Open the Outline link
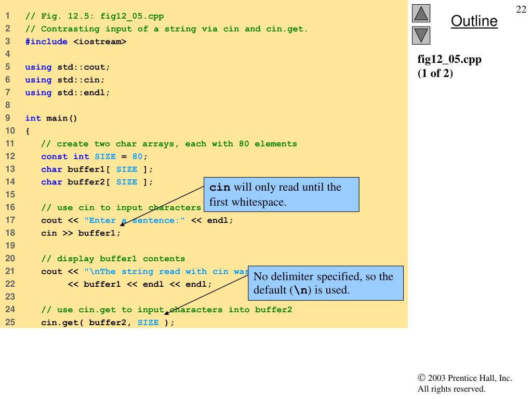Viewport: 532px width, 399px height. 474,21
